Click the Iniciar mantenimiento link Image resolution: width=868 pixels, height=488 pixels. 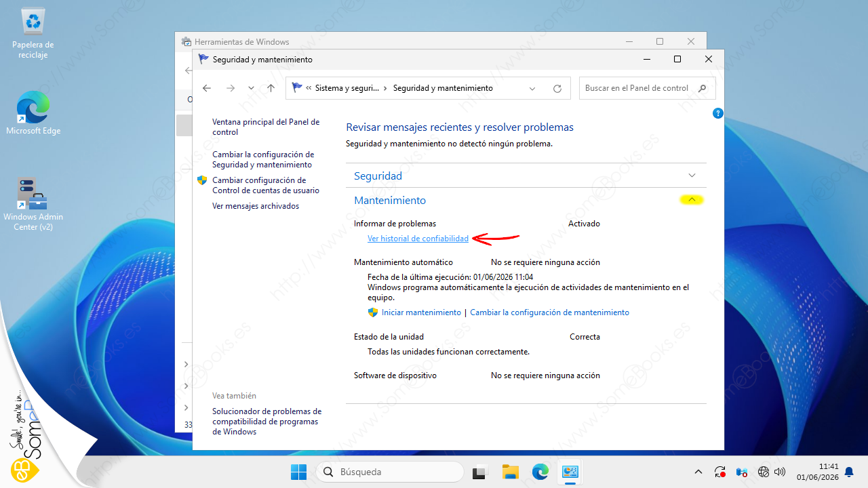[421, 312]
